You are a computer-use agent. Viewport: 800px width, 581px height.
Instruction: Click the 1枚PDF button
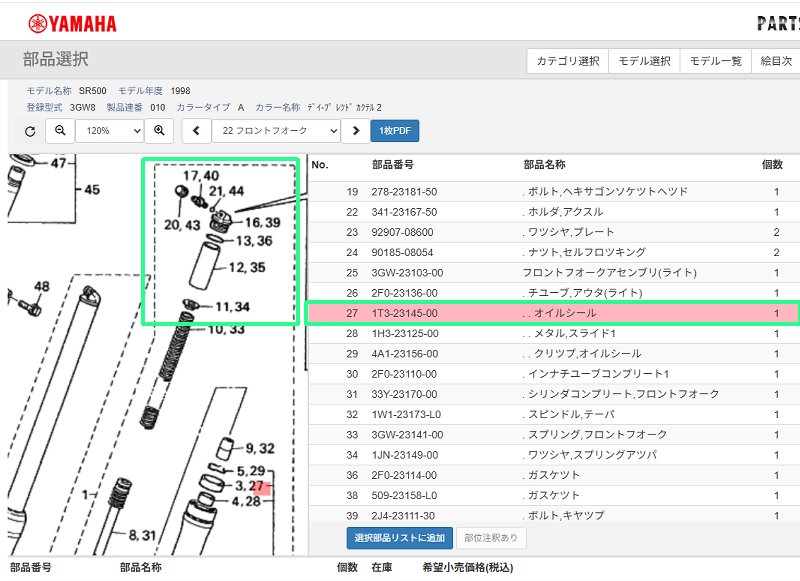point(395,131)
